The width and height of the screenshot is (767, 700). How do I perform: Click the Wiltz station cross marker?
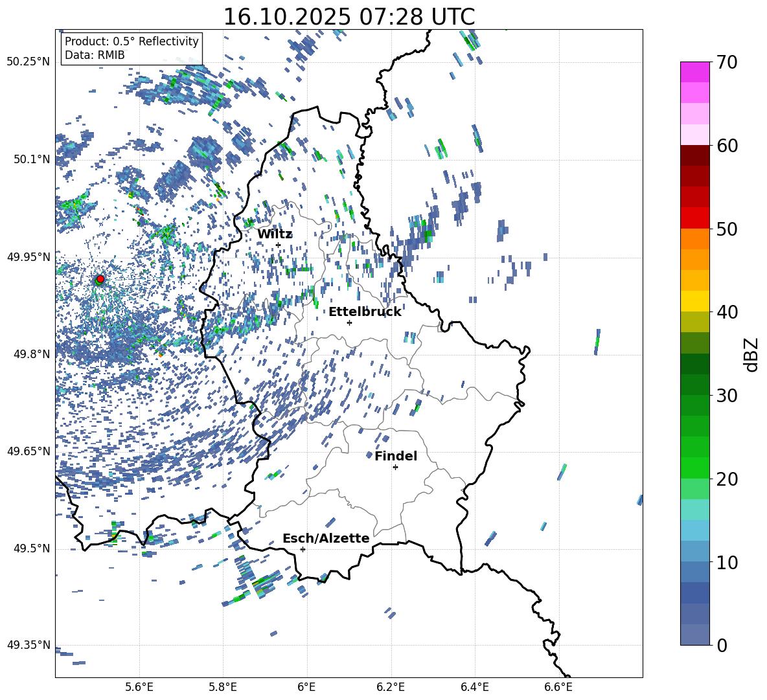coord(279,245)
